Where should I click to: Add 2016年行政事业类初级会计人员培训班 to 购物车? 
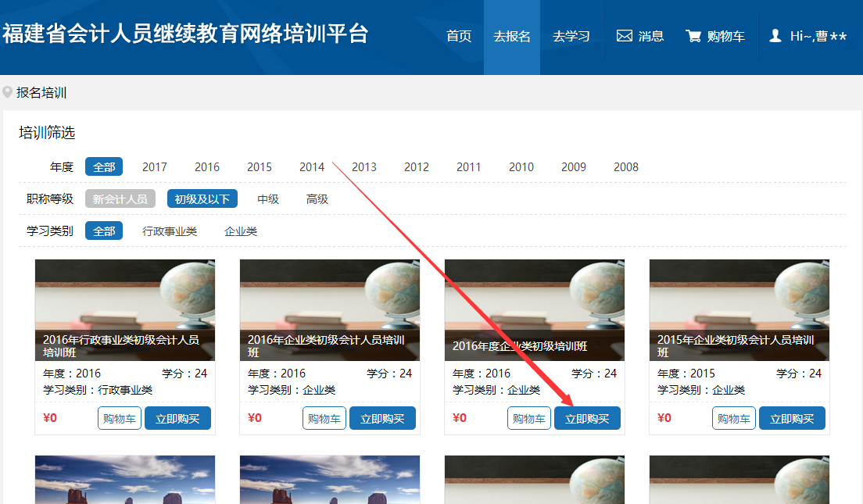coord(120,418)
